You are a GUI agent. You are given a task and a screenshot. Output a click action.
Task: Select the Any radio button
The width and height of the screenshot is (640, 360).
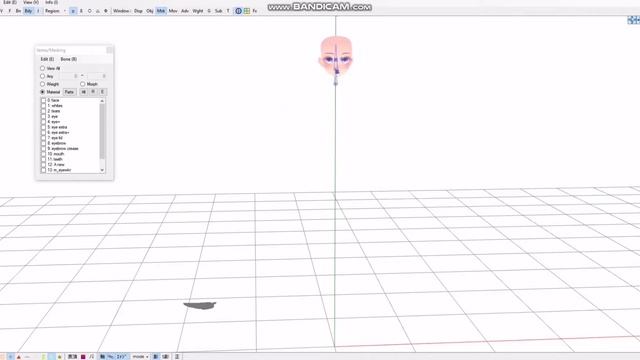click(42, 76)
